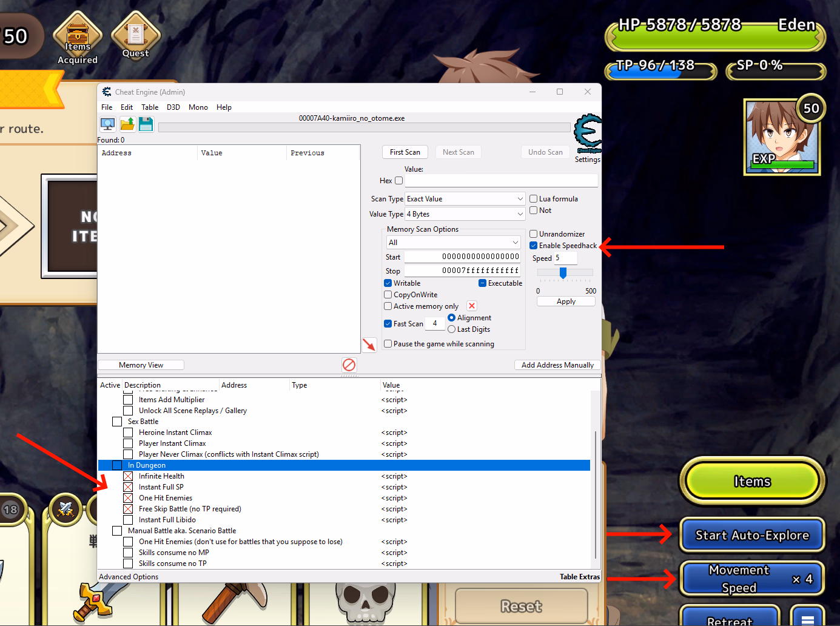Click the scan Value input field

501,181
